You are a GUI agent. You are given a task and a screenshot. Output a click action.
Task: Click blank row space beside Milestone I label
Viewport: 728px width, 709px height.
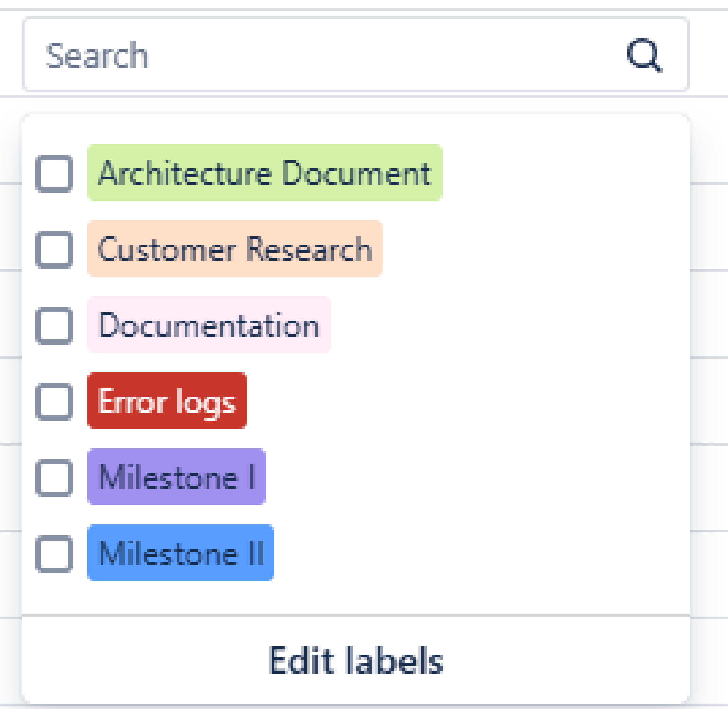[465, 477]
